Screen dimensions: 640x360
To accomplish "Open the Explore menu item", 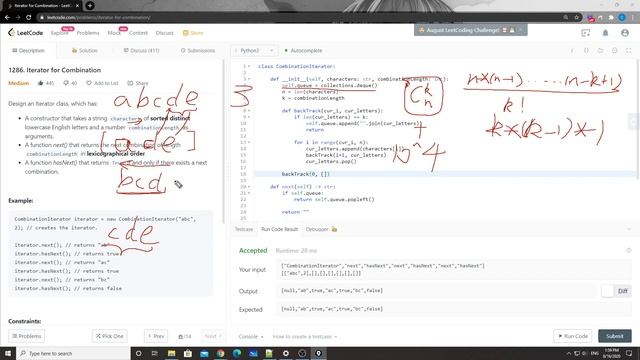I will 60,33.
